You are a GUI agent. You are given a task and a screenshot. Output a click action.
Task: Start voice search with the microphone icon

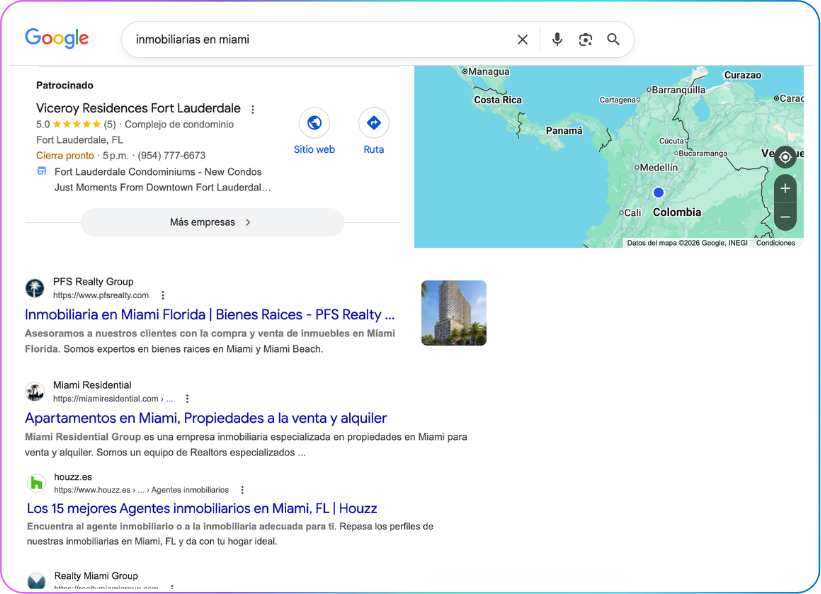click(x=557, y=39)
